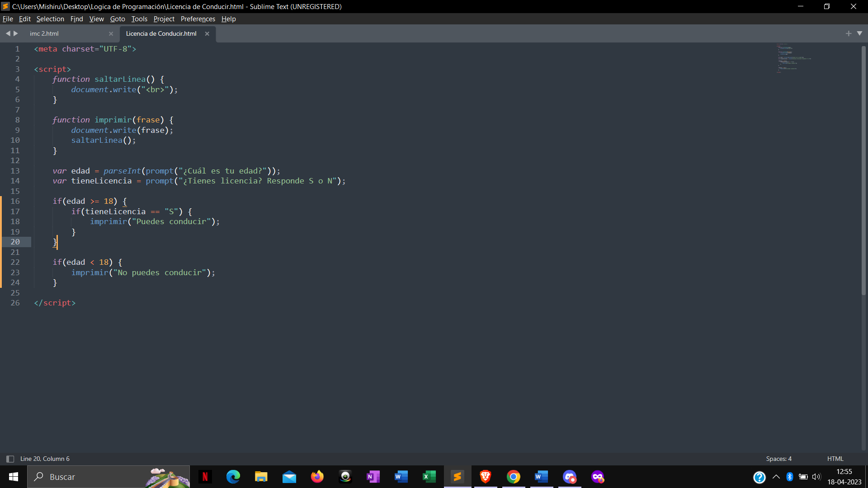Image resolution: width=868 pixels, height=488 pixels.
Task: Open the tab list dropdown arrow
Action: [x=859, y=33]
